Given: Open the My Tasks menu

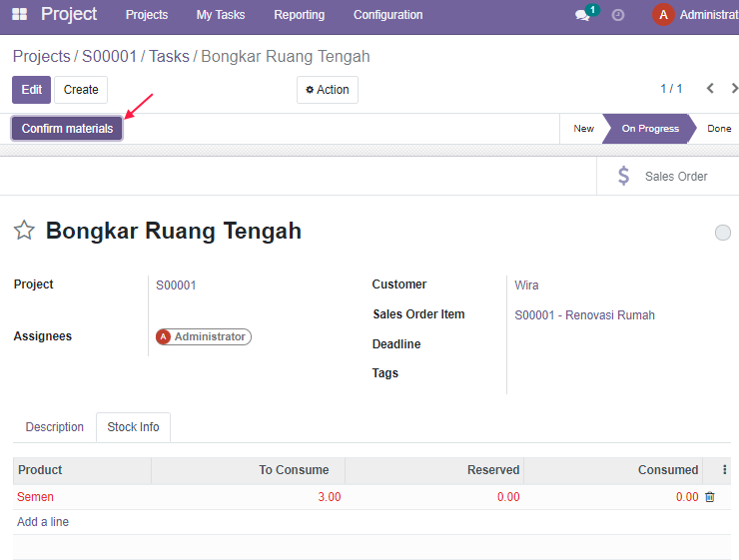Looking at the screenshot, I should 221,15.
